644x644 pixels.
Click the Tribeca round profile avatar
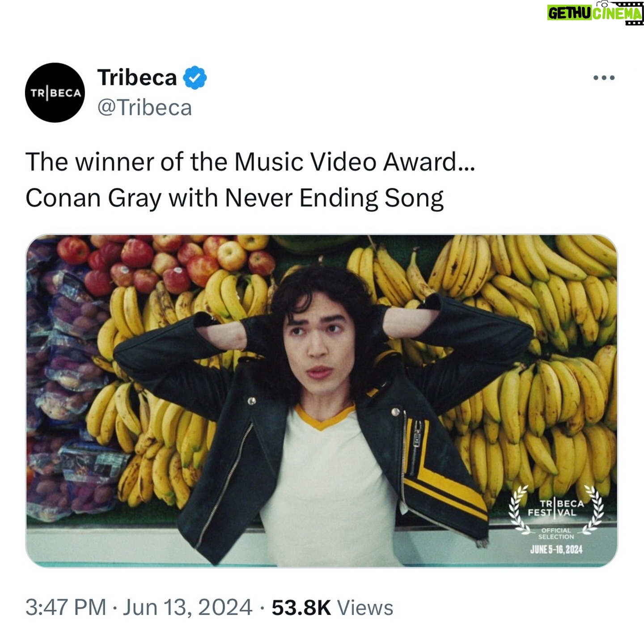(55, 93)
